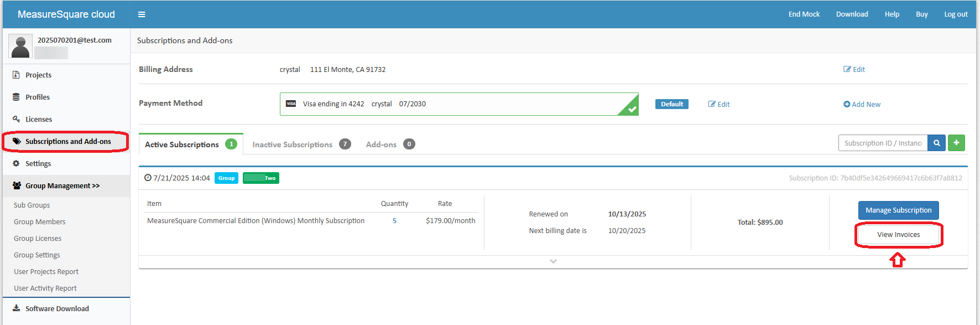Viewport: 980px width, 325px height.
Task: Click the Subscription ID search field
Action: click(x=883, y=143)
